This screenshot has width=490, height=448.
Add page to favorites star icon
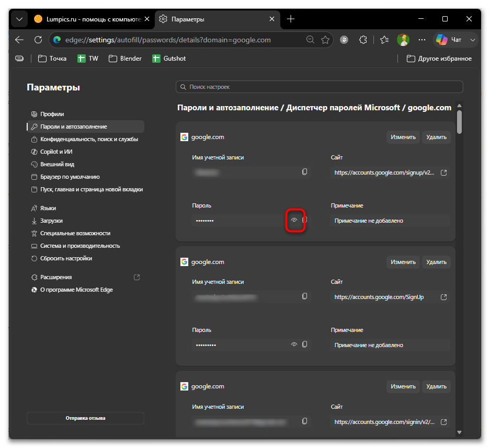[x=325, y=40]
